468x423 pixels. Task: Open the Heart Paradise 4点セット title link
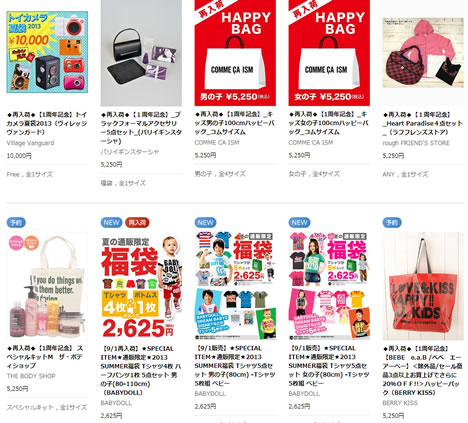423,123
